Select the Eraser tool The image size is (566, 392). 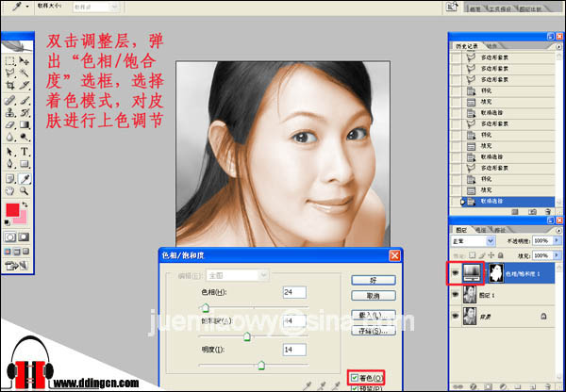pyautogui.click(x=10, y=124)
